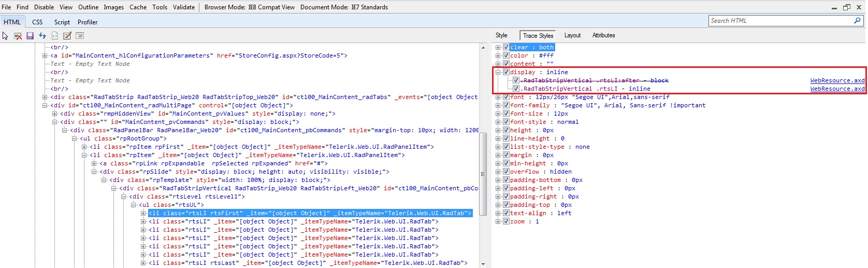Click the magnifier search icon in Search HTML box
Screen dimensions: 868x268
858,21
